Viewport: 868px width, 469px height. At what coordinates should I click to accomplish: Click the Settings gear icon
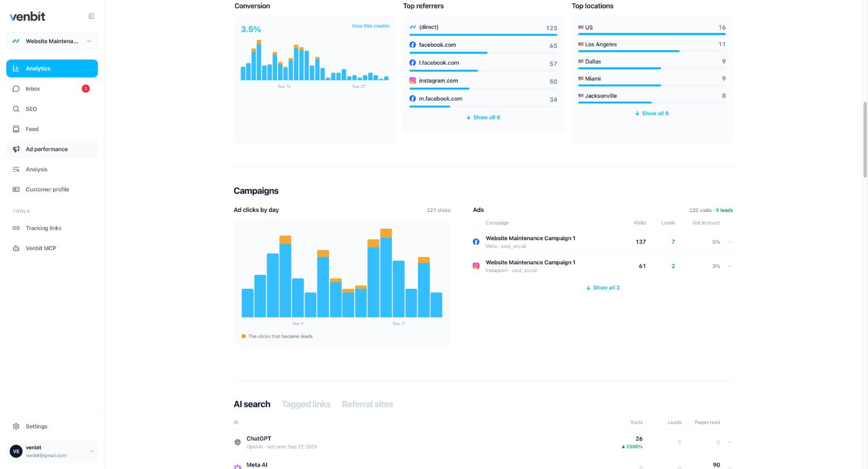point(16,427)
